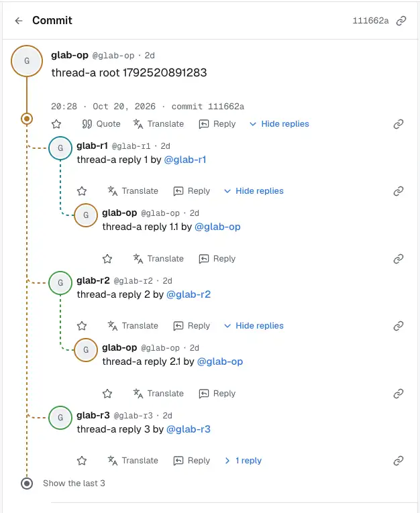
Task: Collapse replies under the root post
Action: [x=279, y=124]
